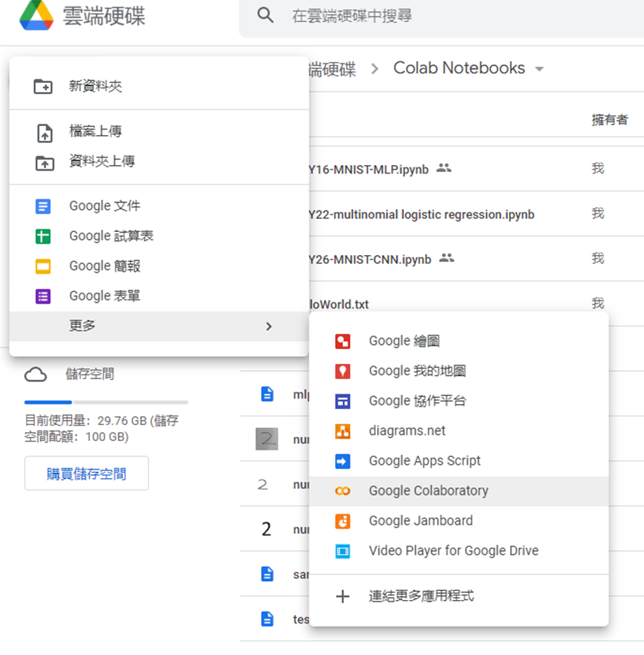Select Y22-multinomial logistic regression.ipynb file
Screen dimensions: 644x655
(421, 215)
